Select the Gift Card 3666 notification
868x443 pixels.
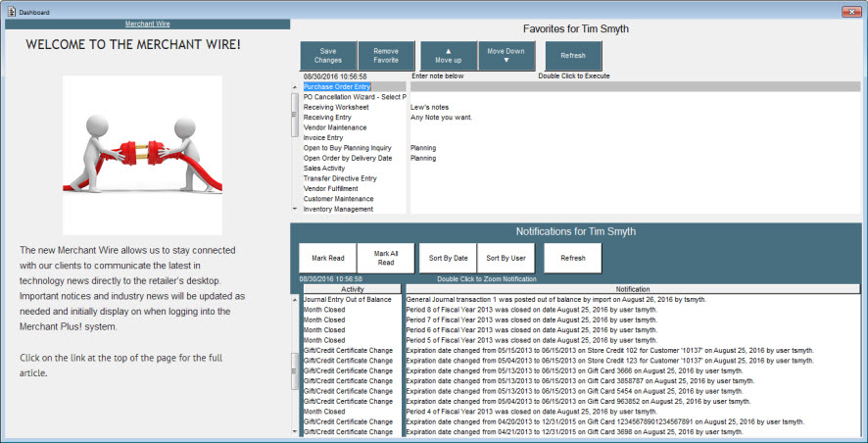tap(575, 371)
